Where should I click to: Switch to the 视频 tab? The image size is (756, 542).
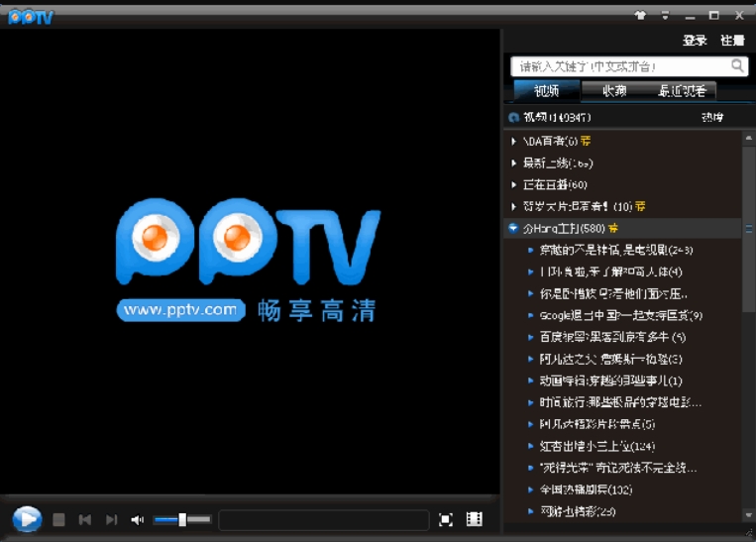click(546, 90)
